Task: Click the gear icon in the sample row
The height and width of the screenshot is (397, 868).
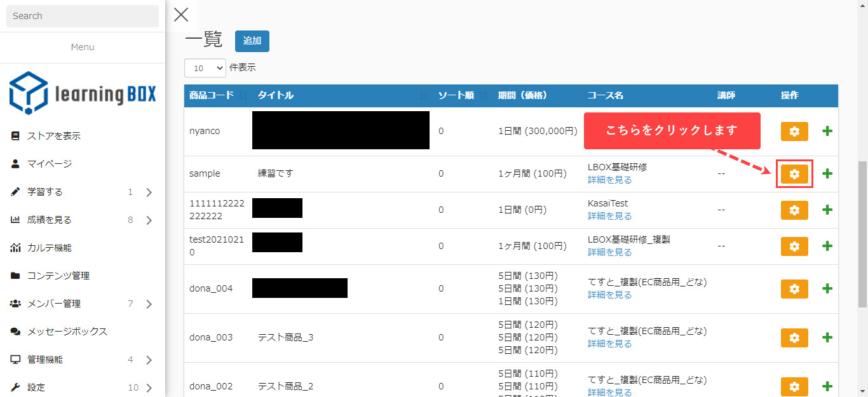Action: [794, 174]
